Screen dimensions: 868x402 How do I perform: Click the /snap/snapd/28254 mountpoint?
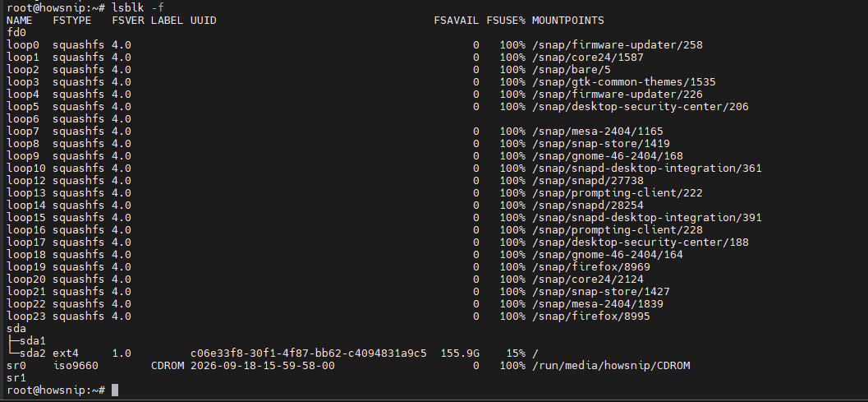(x=587, y=206)
